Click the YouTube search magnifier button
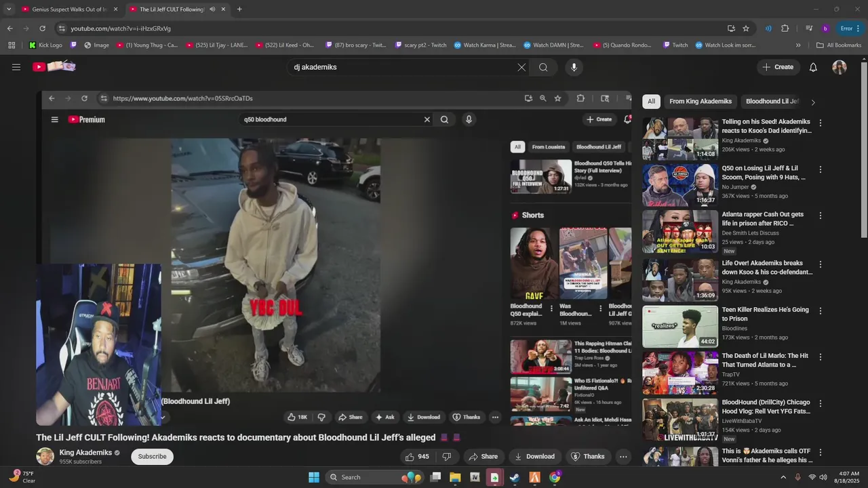This screenshot has height=488, width=868. click(543, 67)
